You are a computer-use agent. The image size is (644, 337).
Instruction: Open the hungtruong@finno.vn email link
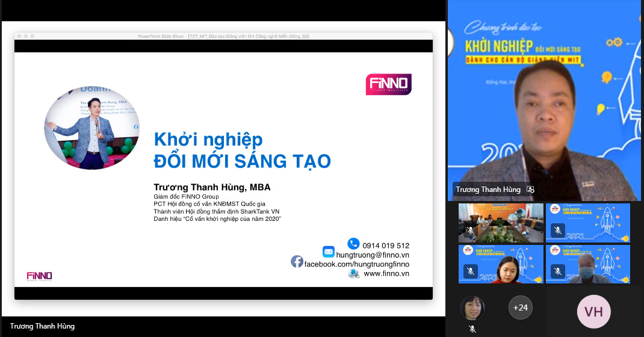coord(373,255)
